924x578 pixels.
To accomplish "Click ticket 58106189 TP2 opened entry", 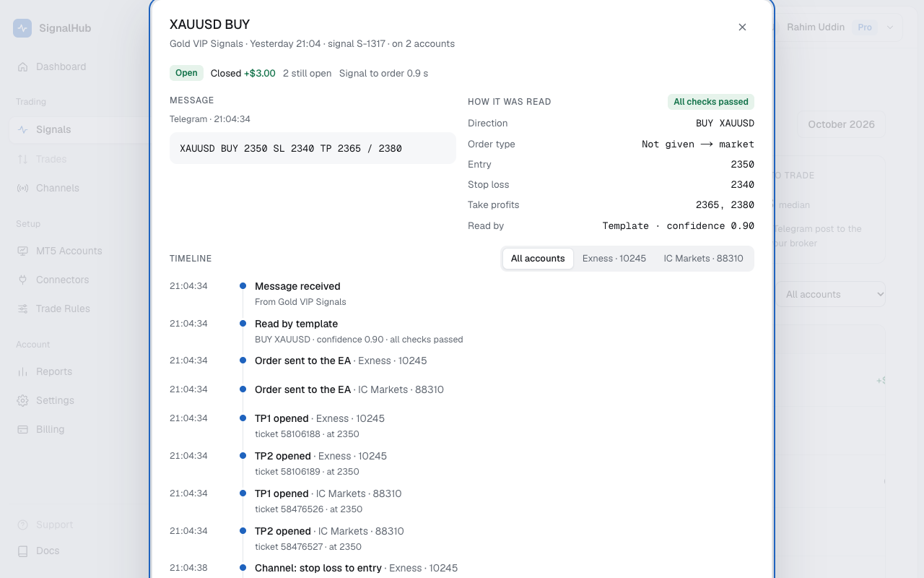I will tap(321, 463).
